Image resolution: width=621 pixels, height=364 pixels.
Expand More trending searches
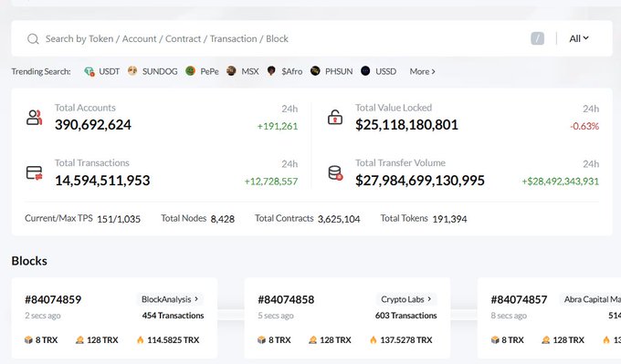(x=422, y=71)
